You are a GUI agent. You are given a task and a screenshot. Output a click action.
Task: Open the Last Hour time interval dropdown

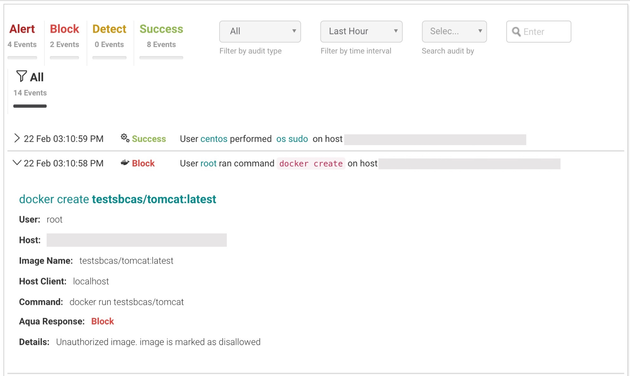(361, 31)
